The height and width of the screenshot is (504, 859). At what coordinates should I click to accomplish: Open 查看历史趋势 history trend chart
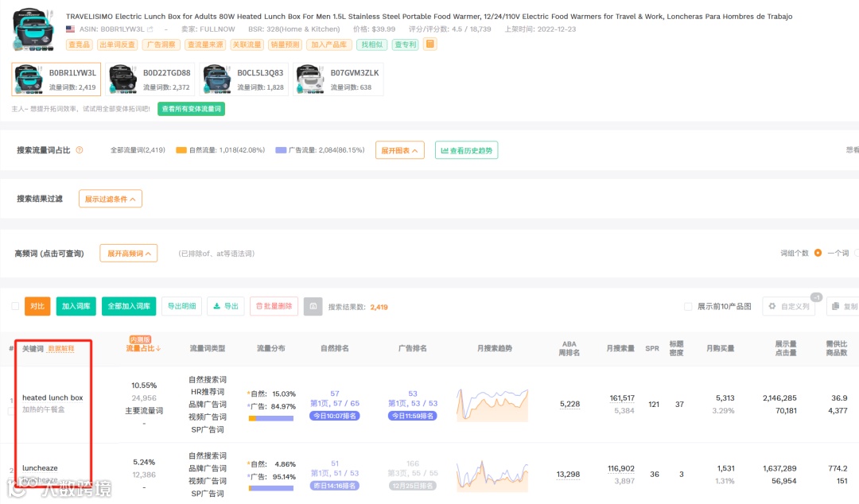[466, 150]
